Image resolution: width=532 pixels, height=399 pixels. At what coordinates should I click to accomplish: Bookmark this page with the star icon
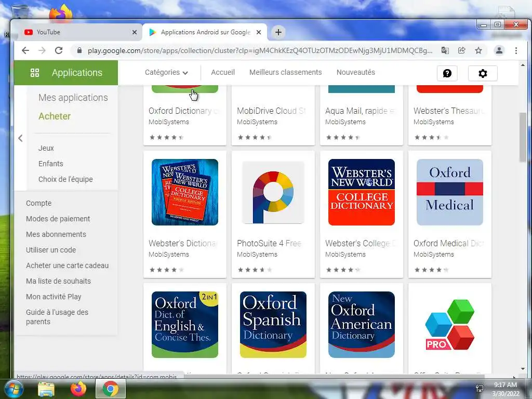click(x=478, y=50)
